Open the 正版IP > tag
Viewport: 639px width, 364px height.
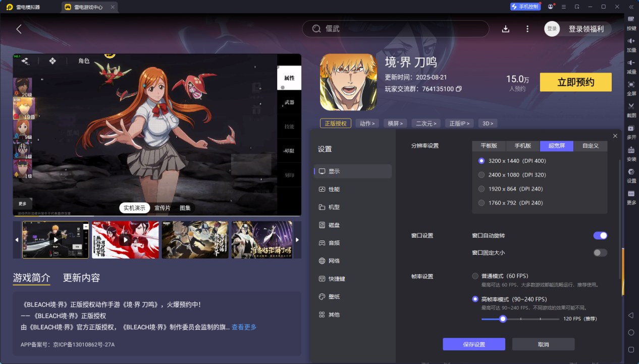pos(459,123)
